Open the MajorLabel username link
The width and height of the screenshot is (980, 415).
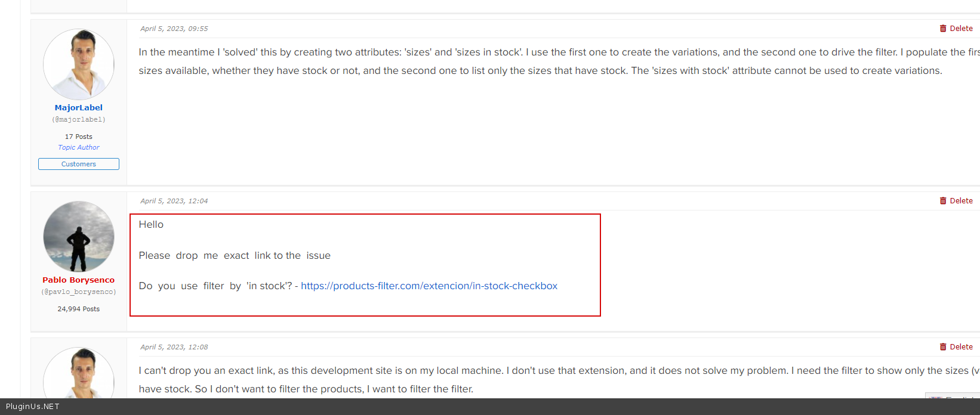click(x=79, y=108)
